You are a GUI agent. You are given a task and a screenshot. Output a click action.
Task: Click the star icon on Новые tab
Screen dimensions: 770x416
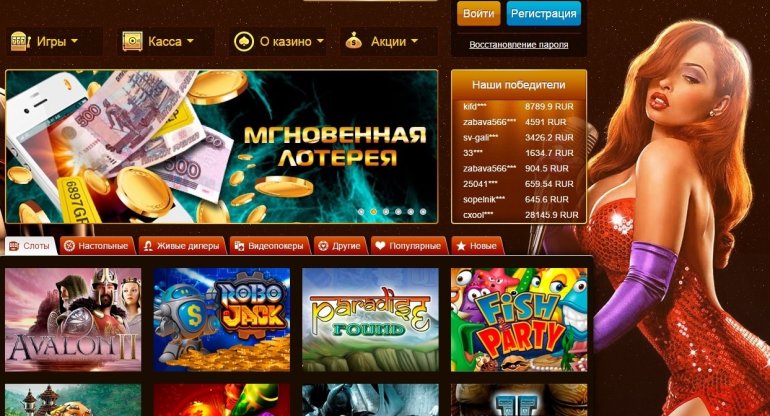[461, 246]
